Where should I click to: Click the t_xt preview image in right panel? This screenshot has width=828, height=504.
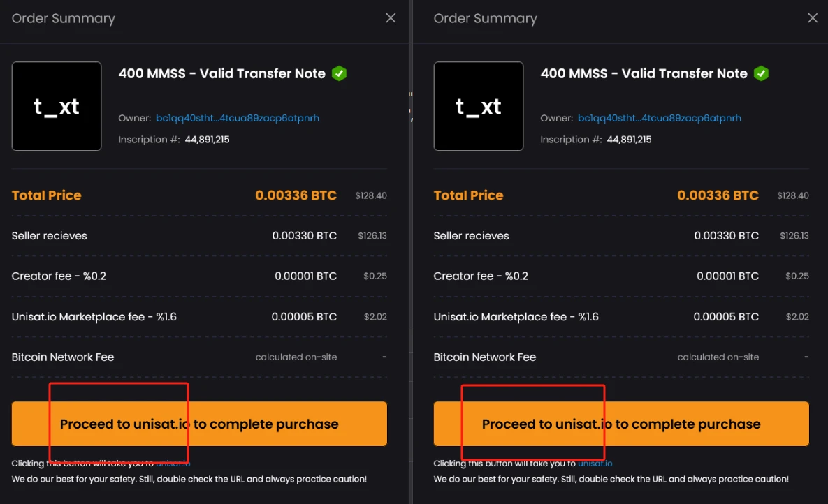coord(479,106)
